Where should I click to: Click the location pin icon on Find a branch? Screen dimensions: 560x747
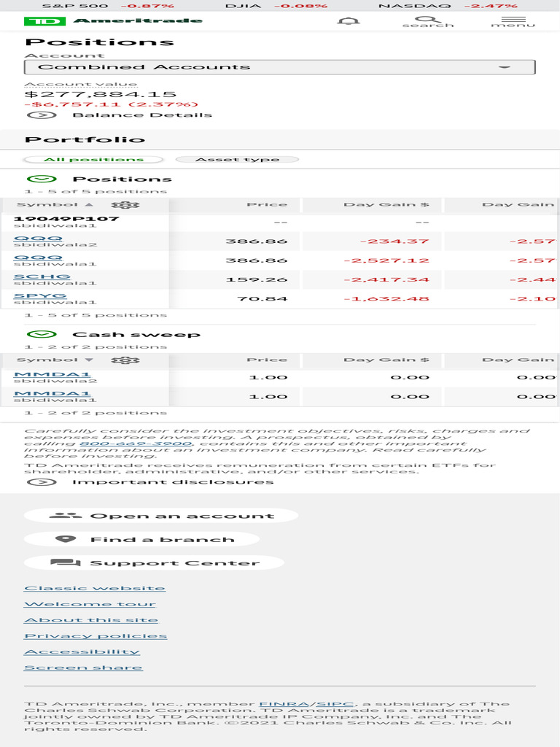[x=66, y=539]
